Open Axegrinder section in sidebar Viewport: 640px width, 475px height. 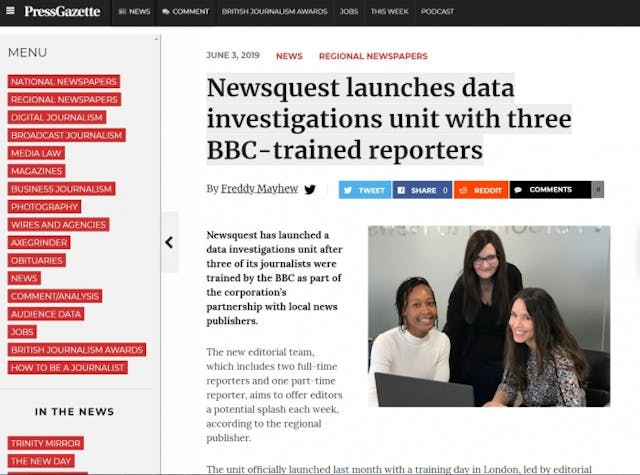(x=40, y=242)
